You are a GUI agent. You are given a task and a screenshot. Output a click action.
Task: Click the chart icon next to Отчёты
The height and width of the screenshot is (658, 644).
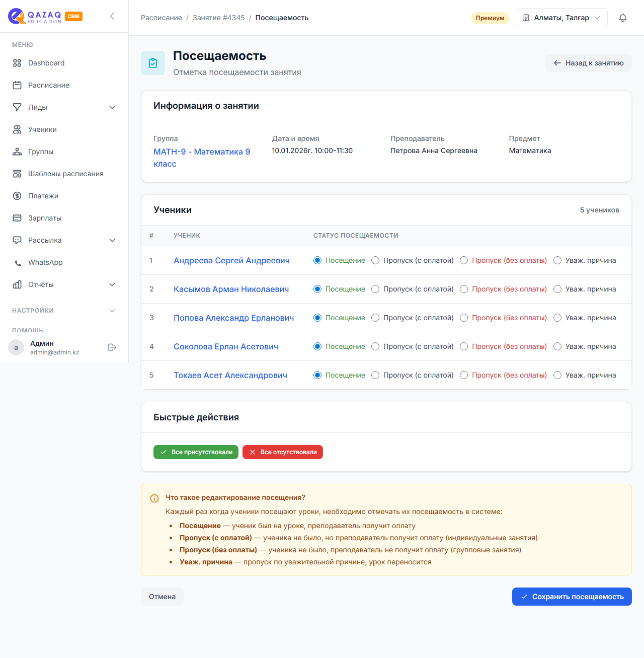(x=17, y=284)
